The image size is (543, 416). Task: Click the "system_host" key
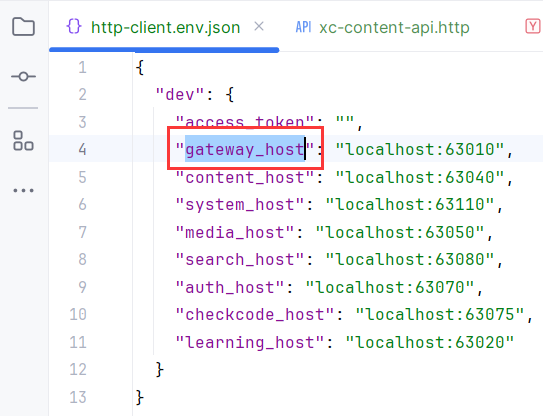click(240, 204)
